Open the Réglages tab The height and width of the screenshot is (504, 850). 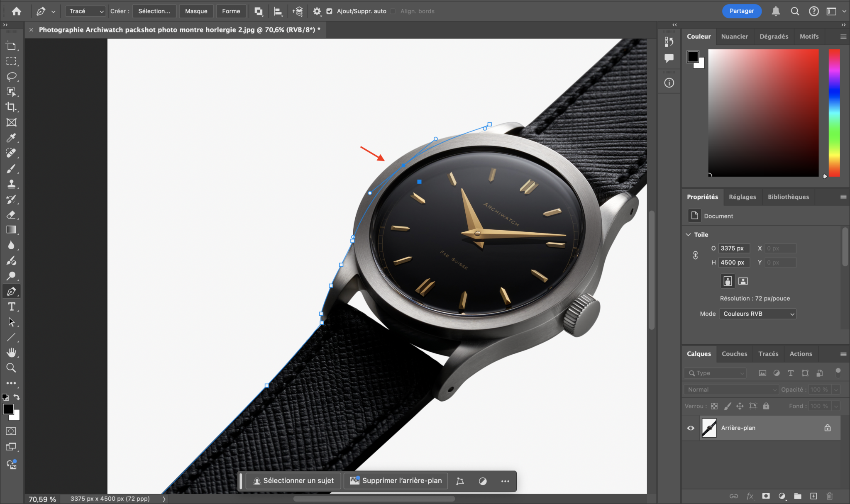pyautogui.click(x=742, y=197)
